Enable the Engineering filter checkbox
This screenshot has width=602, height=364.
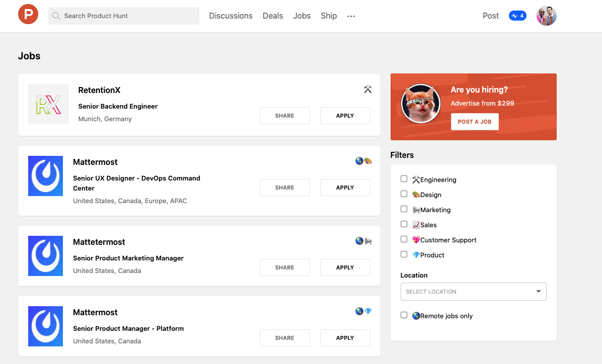click(x=404, y=179)
